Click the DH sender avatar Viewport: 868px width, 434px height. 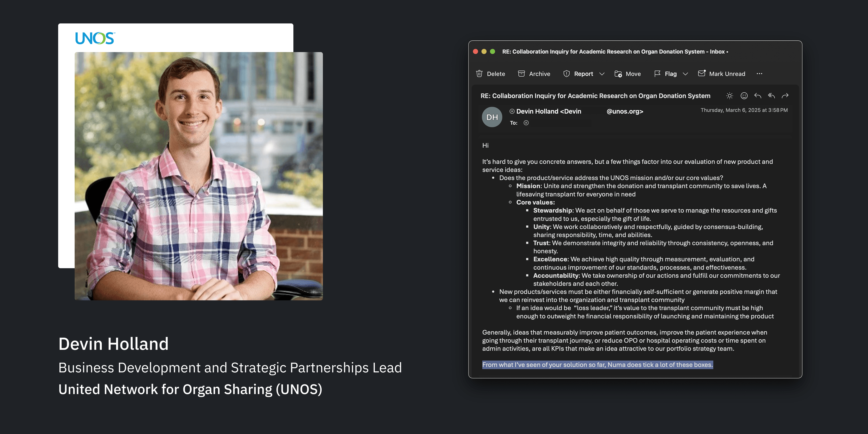pyautogui.click(x=492, y=117)
